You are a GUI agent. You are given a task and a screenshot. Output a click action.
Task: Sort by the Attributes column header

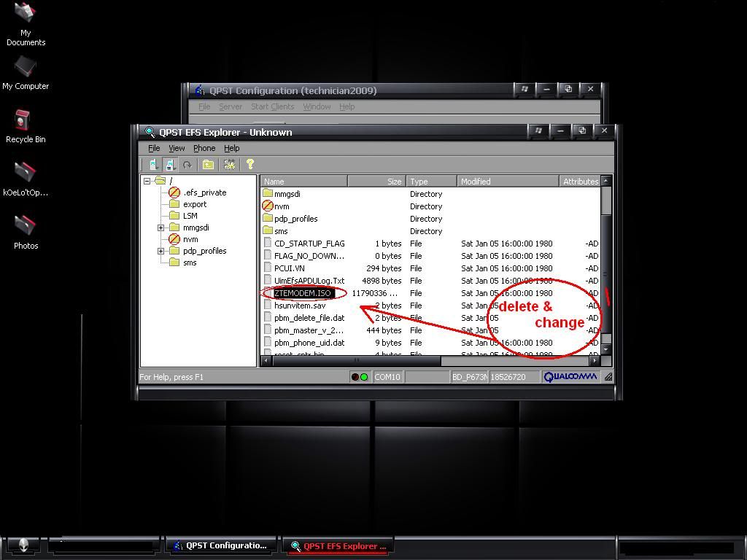coord(580,182)
